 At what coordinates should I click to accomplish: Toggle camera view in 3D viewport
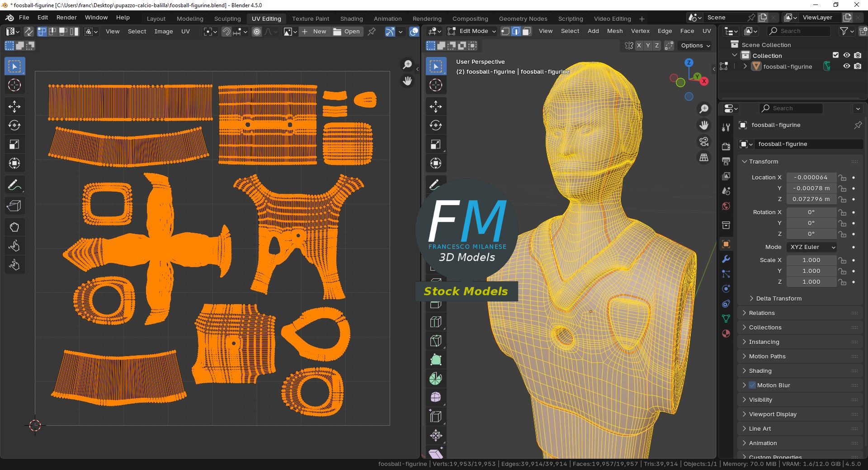[704, 141]
